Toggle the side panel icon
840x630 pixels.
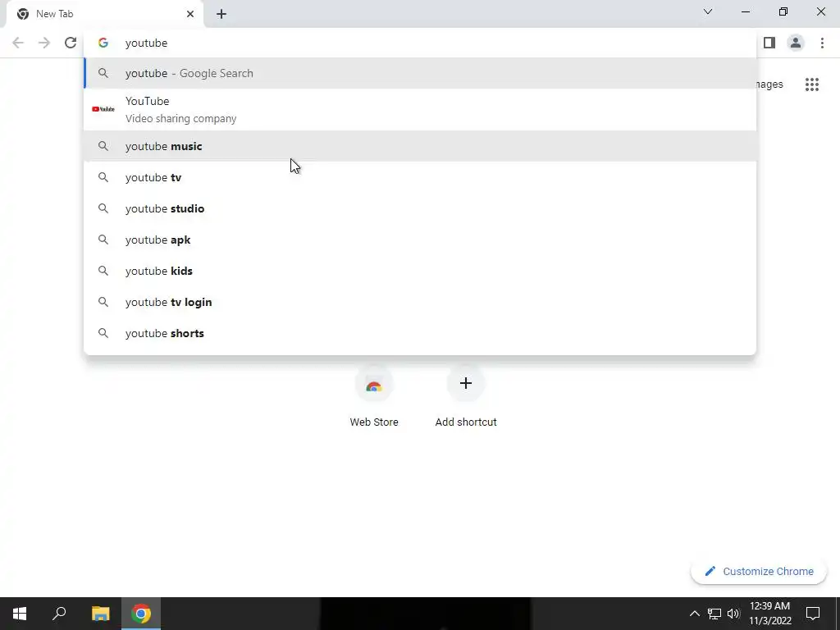point(769,43)
